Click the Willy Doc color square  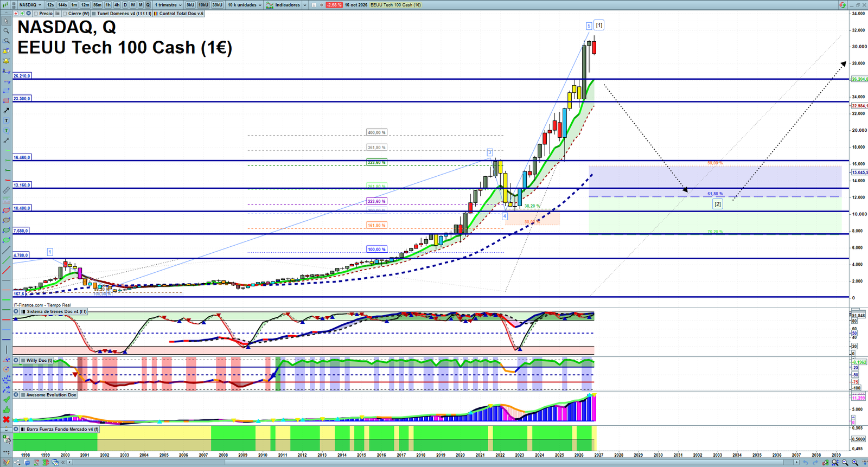coord(23,360)
